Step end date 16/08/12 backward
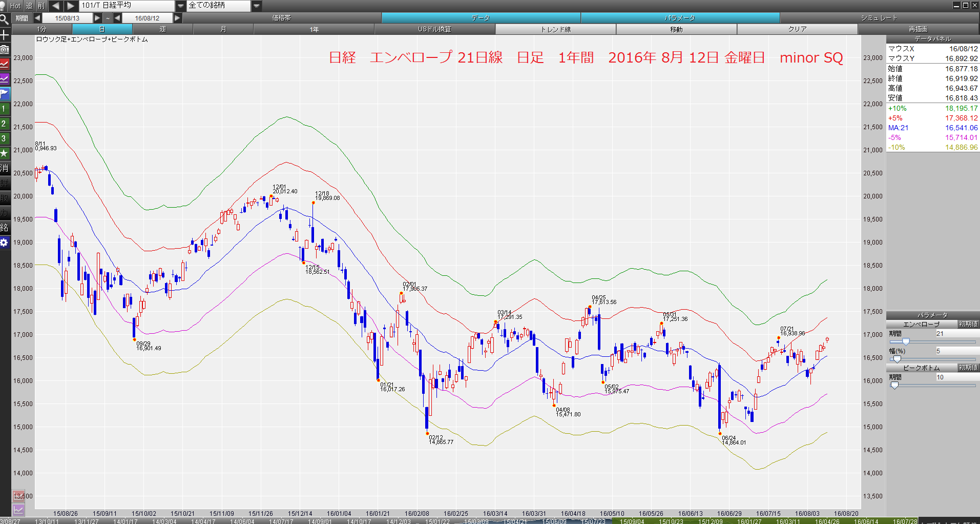 tap(117, 18)
